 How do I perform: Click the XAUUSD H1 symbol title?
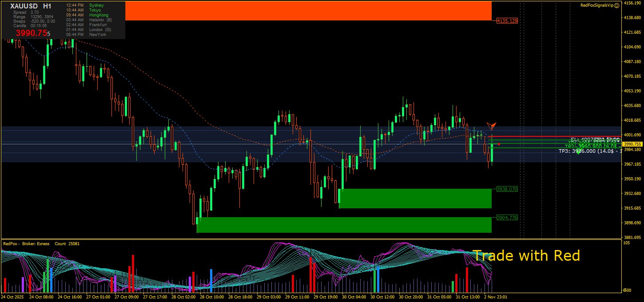click(31, 6)
